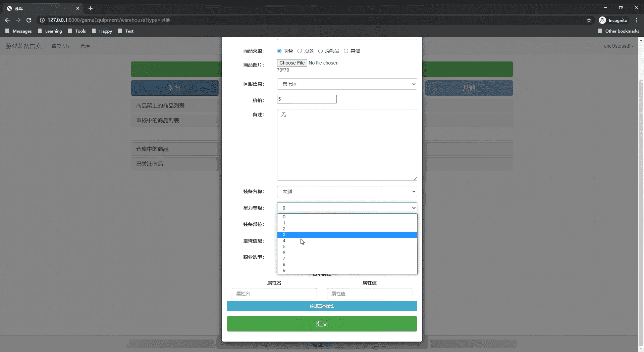This screenshot has width=644, height=352.
Task: Choose option 2 in star level list
Action: [347, 229]
